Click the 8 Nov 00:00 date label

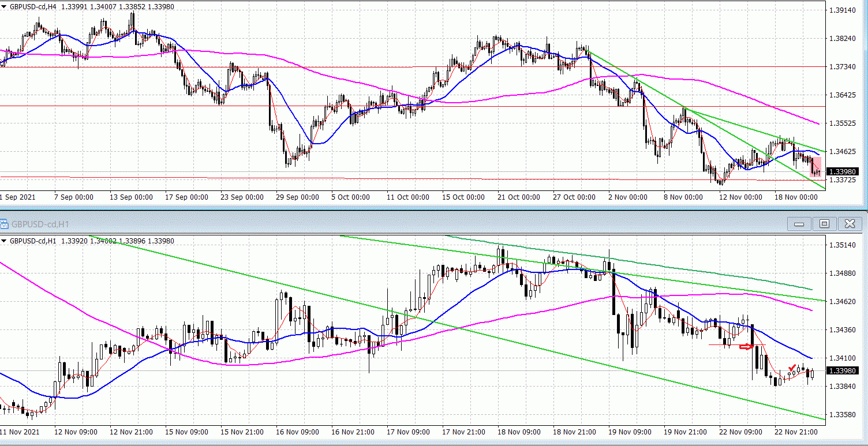pyautogui.click(x=683, y=197)
